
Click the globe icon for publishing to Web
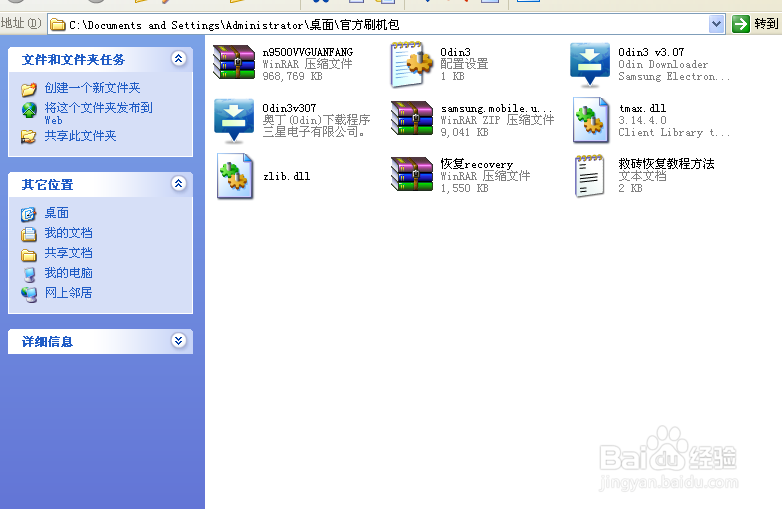(x=29, y=110)
